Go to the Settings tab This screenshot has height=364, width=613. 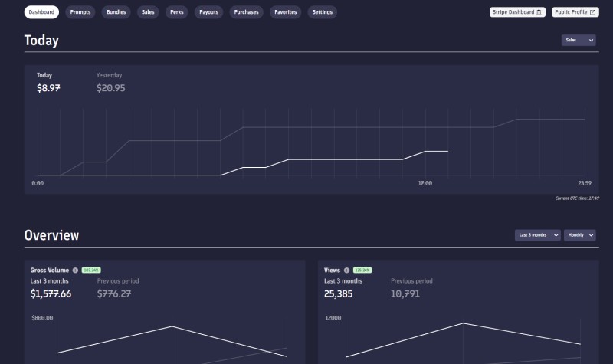[322, 12]
